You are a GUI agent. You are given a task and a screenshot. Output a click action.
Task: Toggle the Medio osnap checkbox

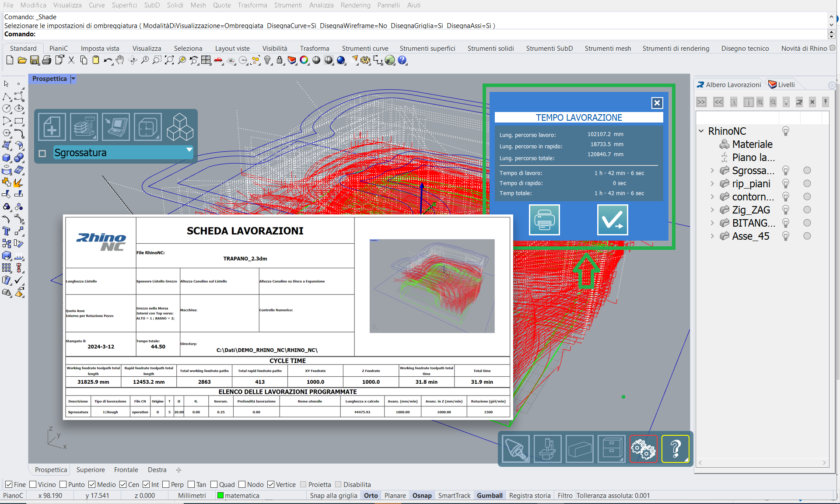[x=92, y=484]
